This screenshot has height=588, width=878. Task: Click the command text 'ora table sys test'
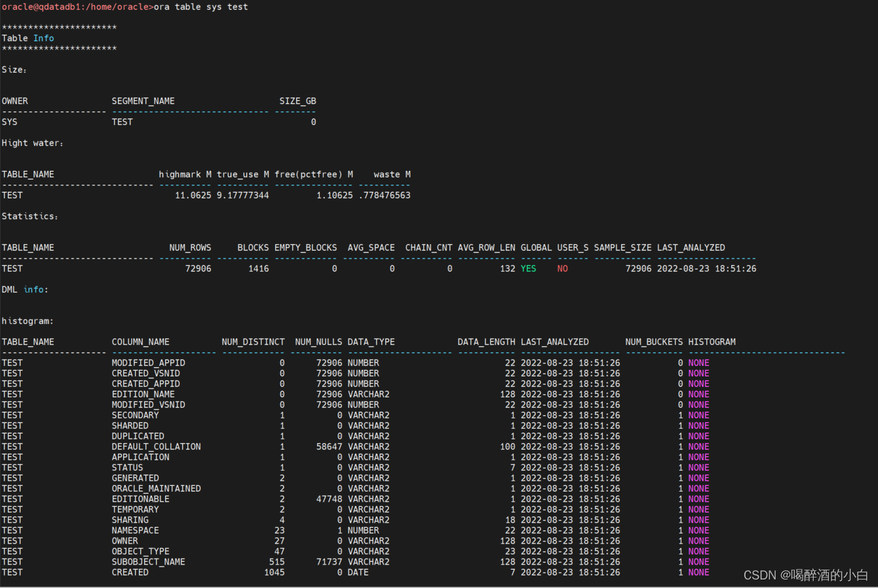pos(200,7)
